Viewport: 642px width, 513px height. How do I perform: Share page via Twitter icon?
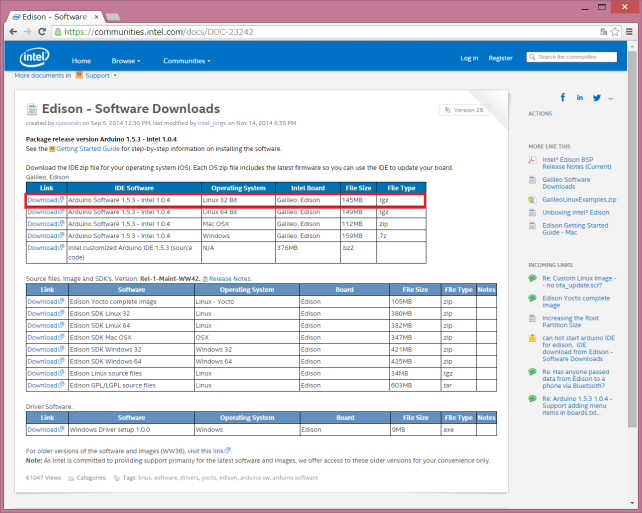point(597,98)
